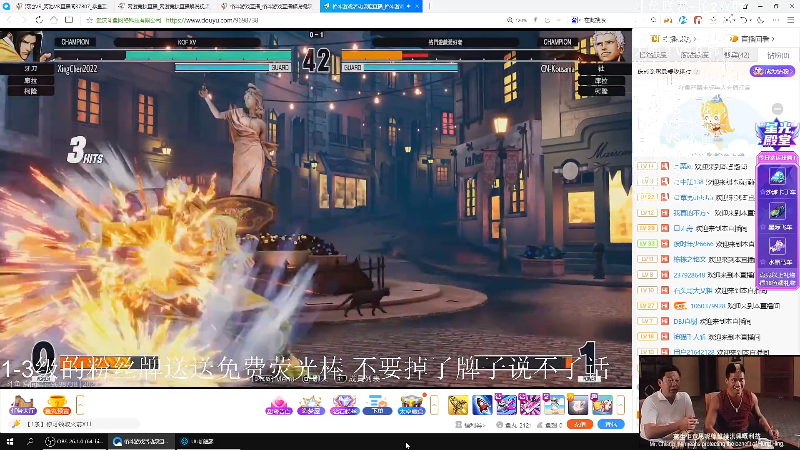Select the first vehicle gift in purple panel

point(777,181)
